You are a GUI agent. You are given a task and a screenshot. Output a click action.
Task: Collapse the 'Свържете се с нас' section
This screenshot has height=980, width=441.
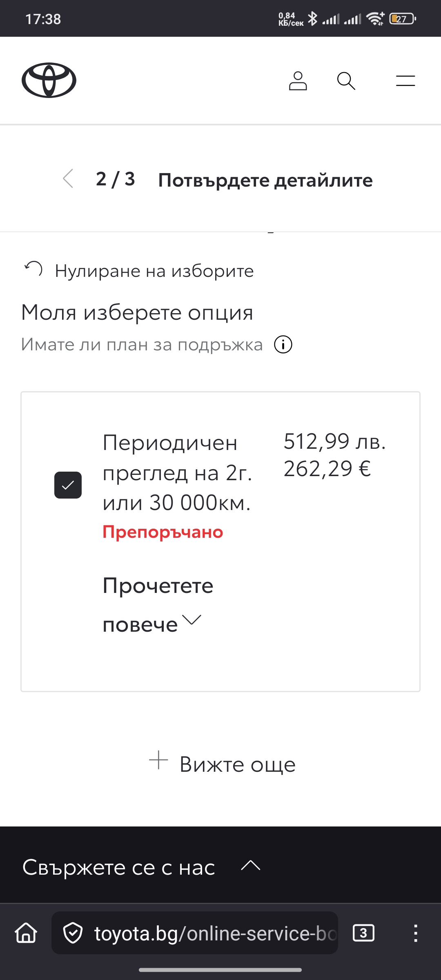[x=249, y=867]
